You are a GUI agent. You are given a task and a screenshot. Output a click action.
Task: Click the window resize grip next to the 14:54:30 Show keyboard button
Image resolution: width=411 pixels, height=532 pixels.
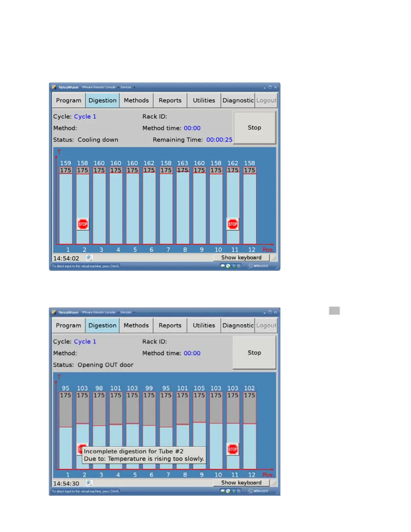pos(274,483)
